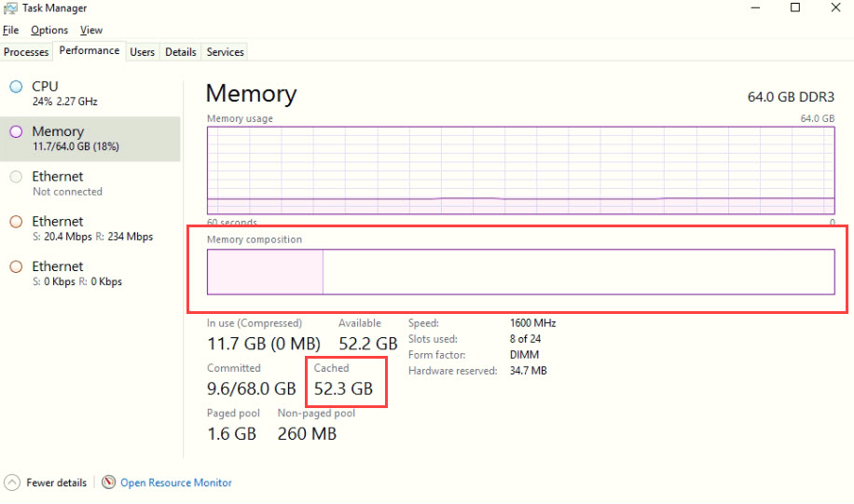
Task: Open the File menu
Action: tap(10, 31)
